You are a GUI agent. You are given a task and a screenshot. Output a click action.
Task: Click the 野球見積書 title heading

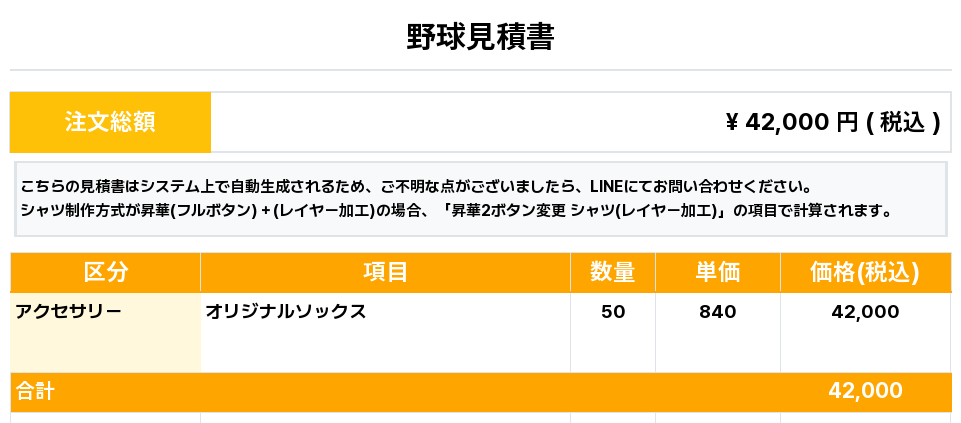coord(480,37)
